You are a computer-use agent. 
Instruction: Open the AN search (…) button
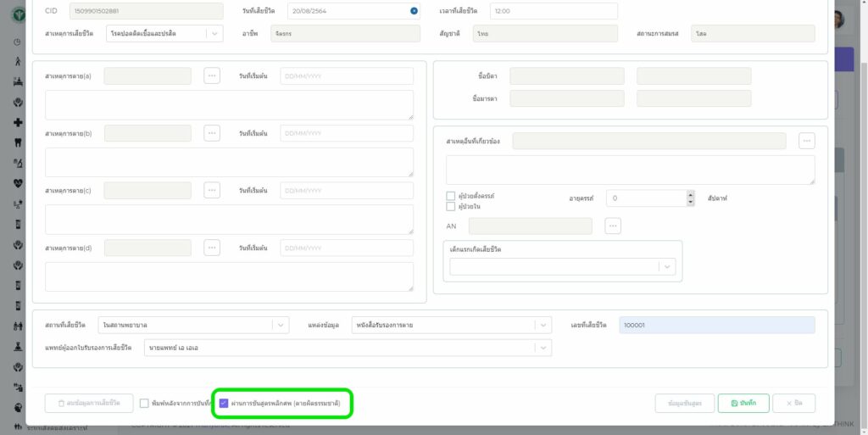point(613,226)
